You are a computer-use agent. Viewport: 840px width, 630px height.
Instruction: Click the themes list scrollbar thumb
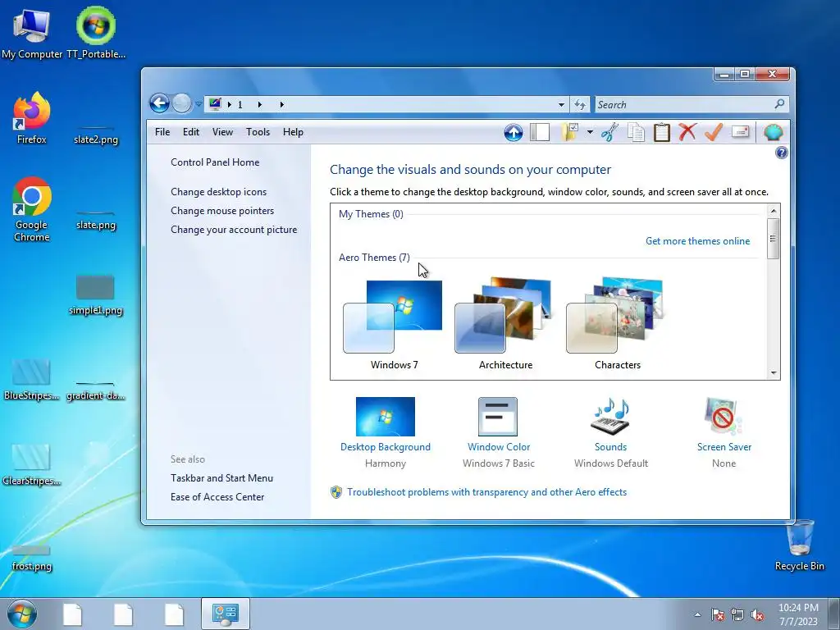(773, 239)
